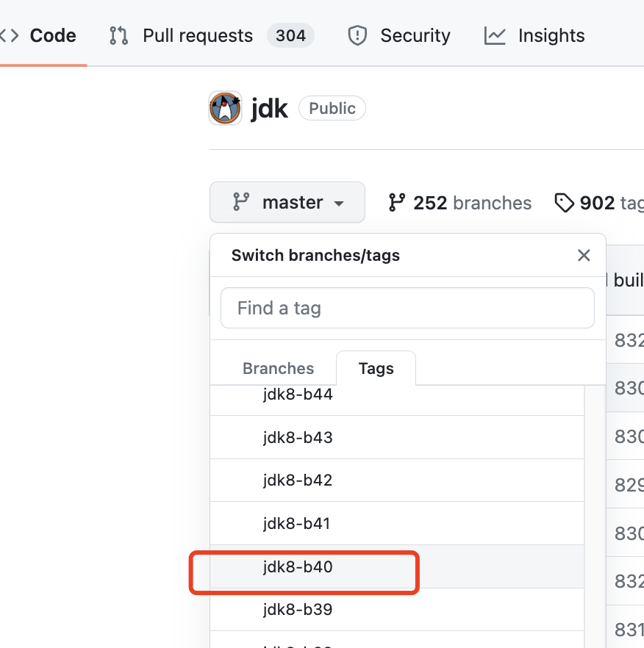Select the Tags tab in popup
Viewport: 644px width, 648px height.
click(x=376, y=368)
